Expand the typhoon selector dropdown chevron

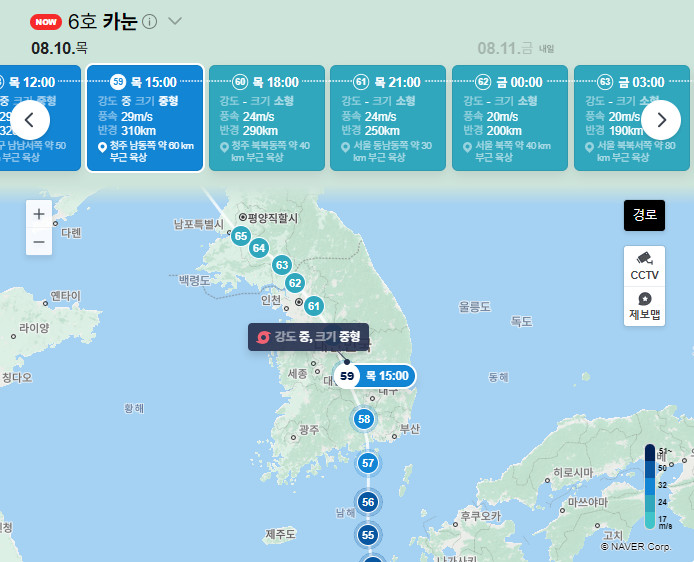tap(175, 21)
